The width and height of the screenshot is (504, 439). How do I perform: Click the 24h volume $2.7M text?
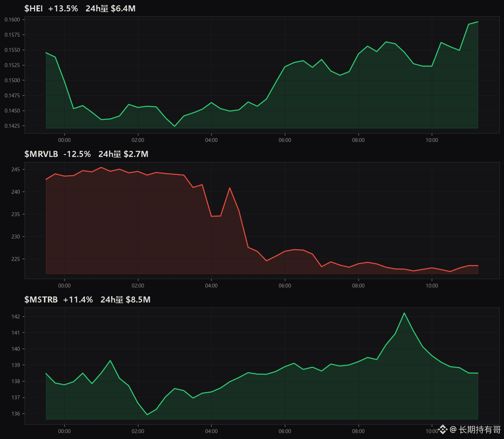(x=123, y=154)
